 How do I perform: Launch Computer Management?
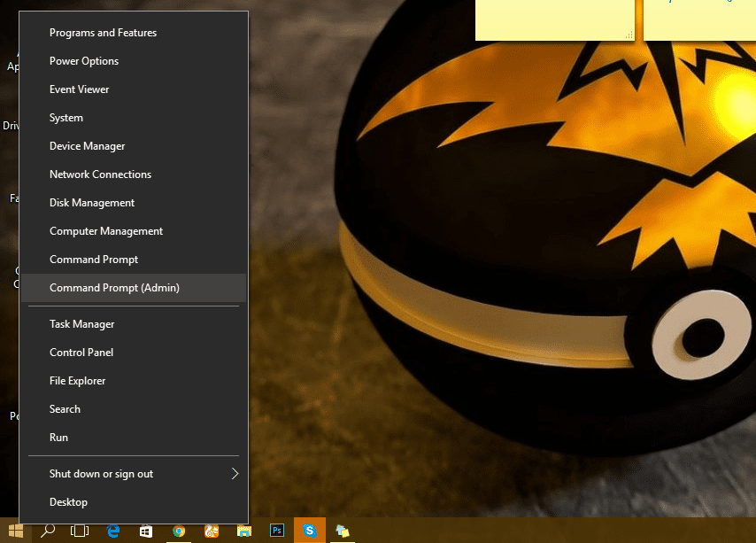(x=134, y=231)
